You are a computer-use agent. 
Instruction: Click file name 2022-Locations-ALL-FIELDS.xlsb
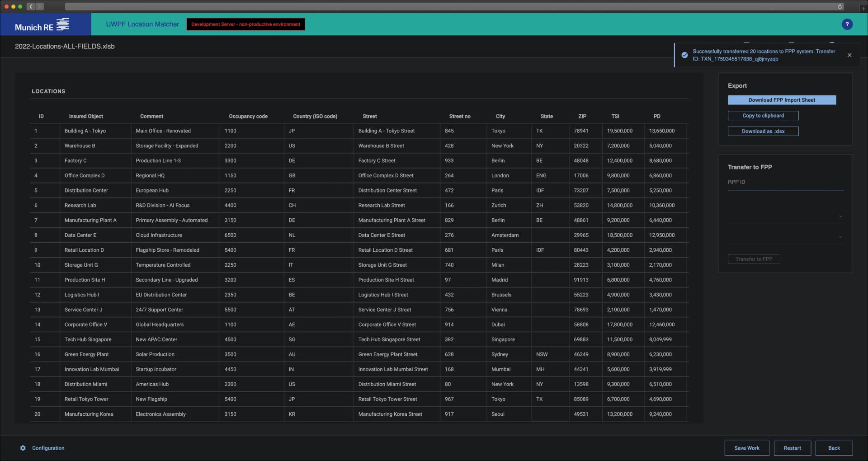(x=65, y=47)
